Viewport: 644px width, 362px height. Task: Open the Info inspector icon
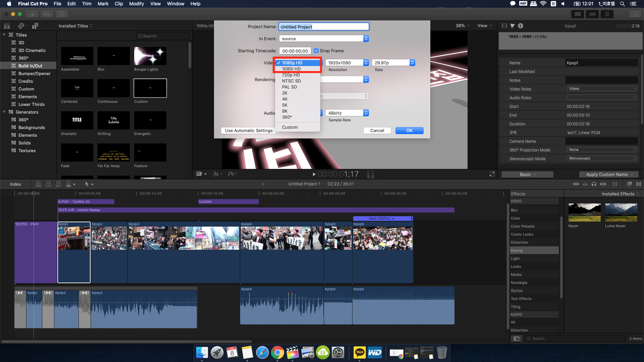tap(521, 26)
